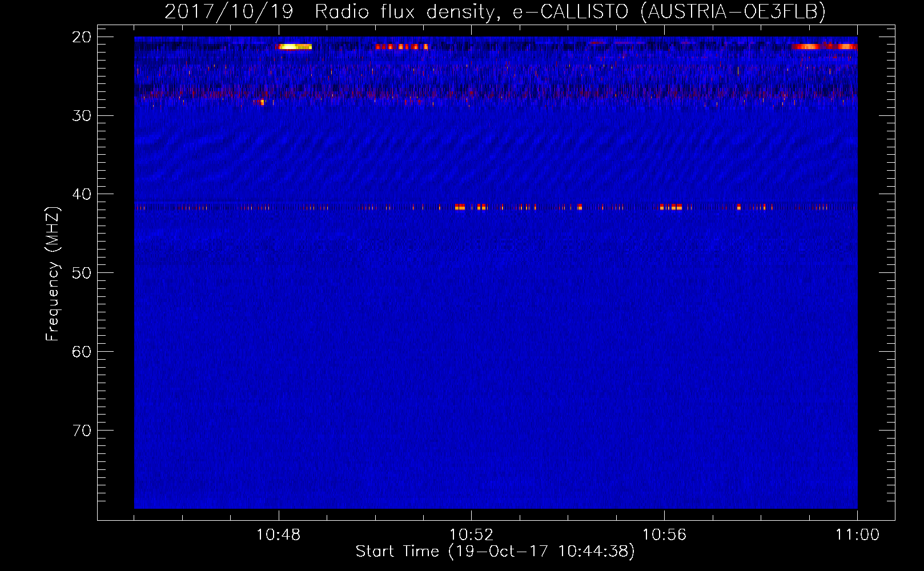Click the 'Frequency (MHZ)' axis label
This screenshot has height=571, width=924.
click(53, 274)
